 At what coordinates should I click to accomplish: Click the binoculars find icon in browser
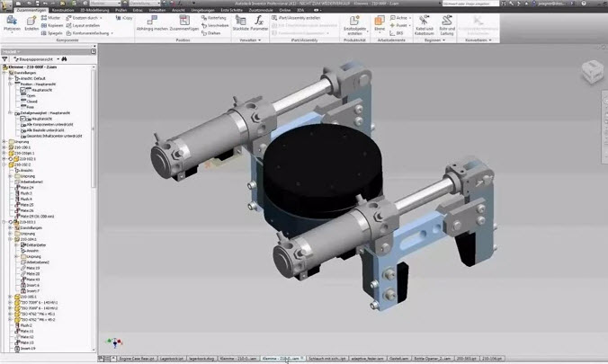point(65,59)
